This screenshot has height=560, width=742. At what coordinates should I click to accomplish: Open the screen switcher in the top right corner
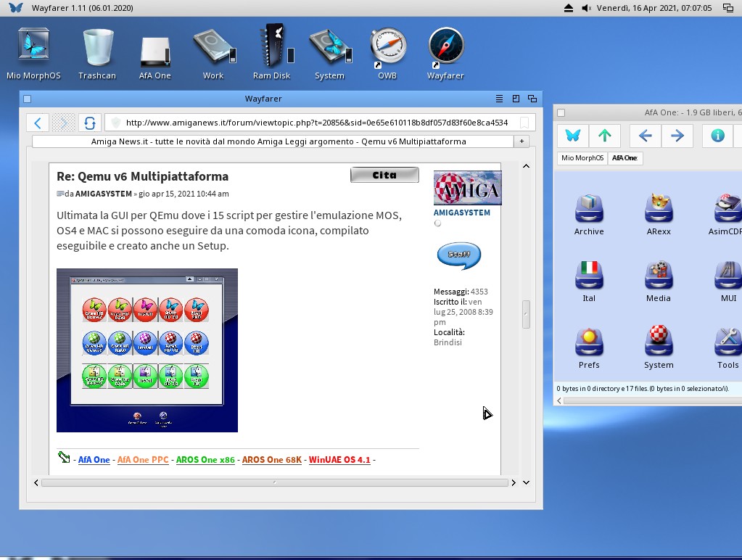pyautogui.click(x=728, y=8)
